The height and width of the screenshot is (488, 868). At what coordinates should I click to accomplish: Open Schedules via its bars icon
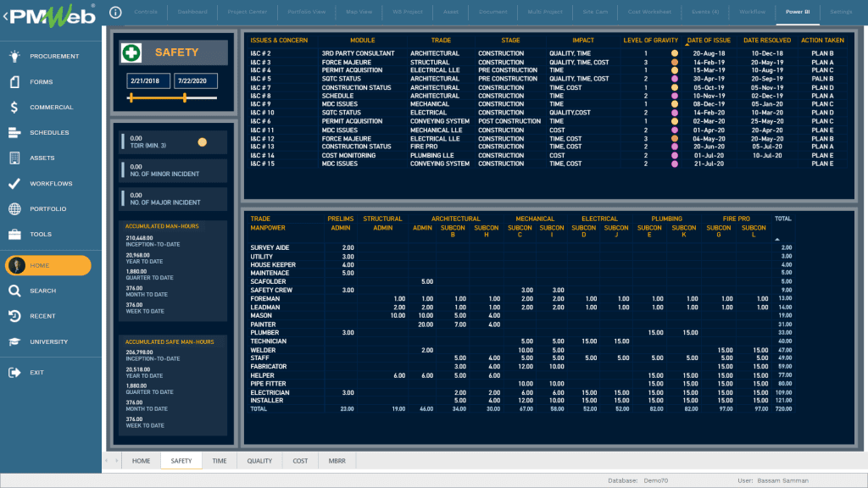click(x=14, y=133)
